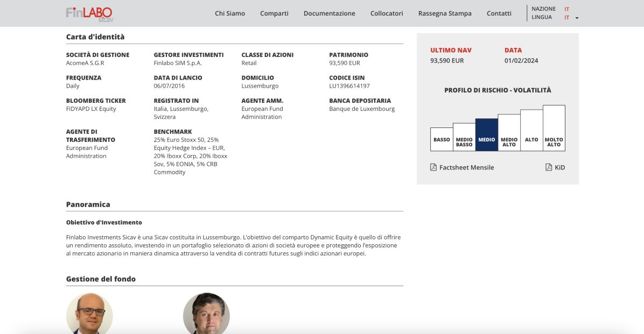Viewport: 644px width, 334px height.
Task: Click the ticker 'FIDYAPD LX Equity'
Action: click(x=91, y=109)
